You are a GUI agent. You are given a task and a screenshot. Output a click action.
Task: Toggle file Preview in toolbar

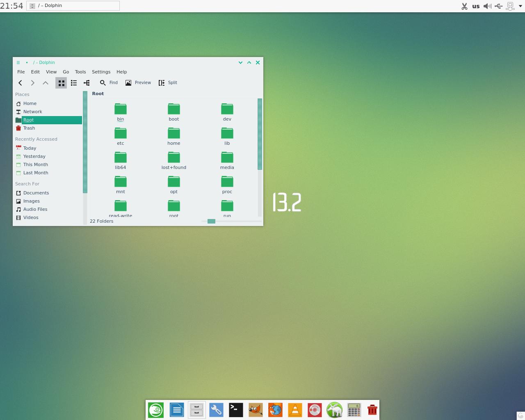[138, 83]
